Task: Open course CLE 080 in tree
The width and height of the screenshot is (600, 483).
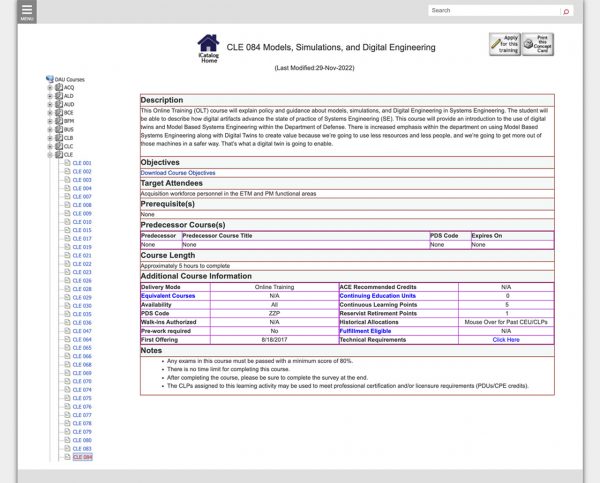Action: pos(82,440)
